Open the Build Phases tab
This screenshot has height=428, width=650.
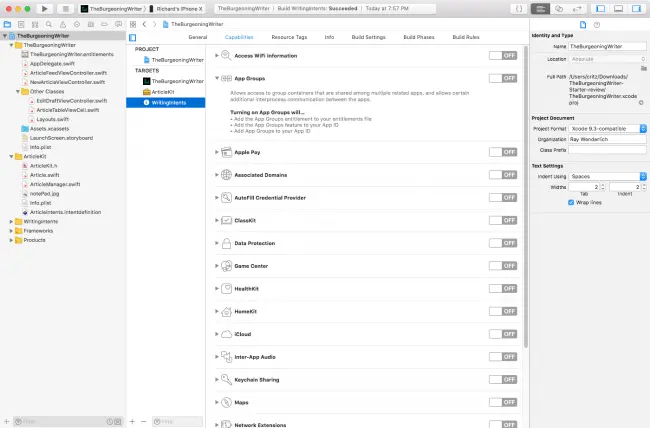pos(419,37)
